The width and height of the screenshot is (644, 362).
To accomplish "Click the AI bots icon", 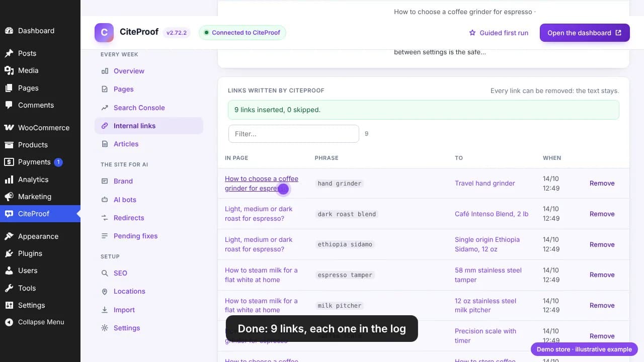I will 105,200.
